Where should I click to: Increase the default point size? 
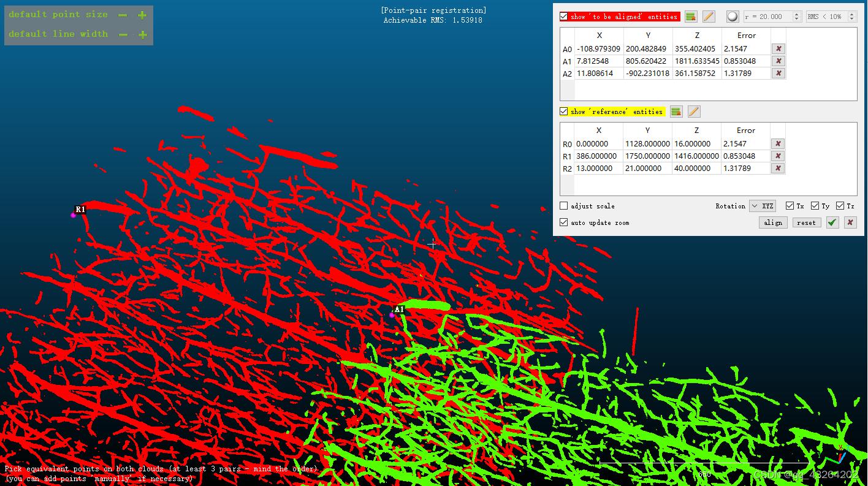(x=142, y=15)
